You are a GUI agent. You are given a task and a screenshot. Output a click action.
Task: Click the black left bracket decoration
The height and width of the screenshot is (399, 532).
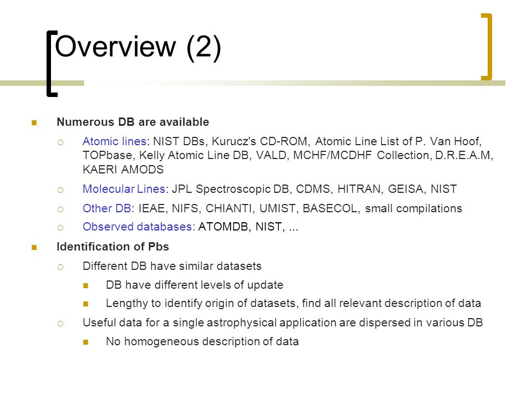coord(52,63)
